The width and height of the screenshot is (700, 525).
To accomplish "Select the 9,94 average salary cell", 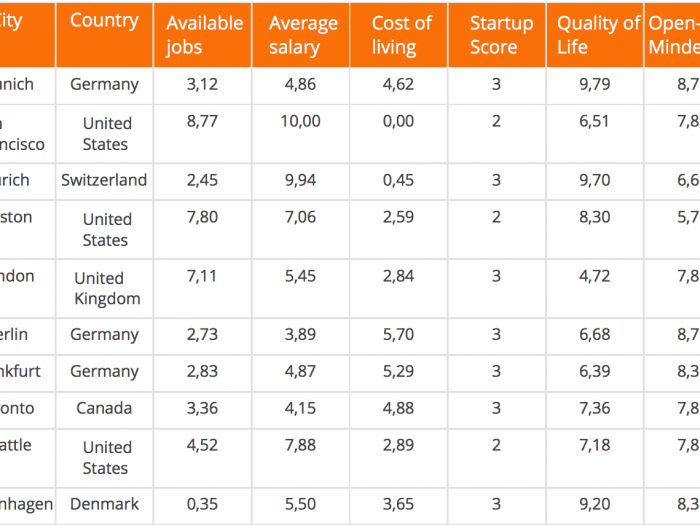I will pos(301,180).
